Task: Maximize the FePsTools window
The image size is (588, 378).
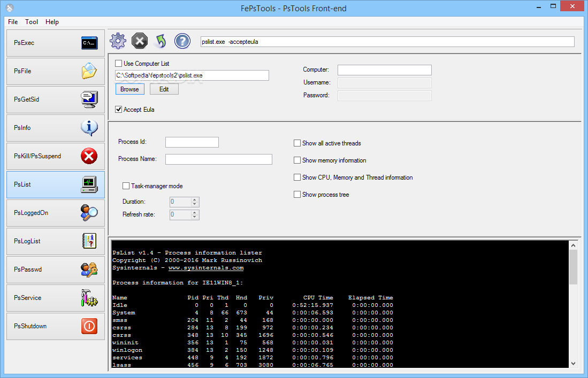Action: [x=553, y=6]
